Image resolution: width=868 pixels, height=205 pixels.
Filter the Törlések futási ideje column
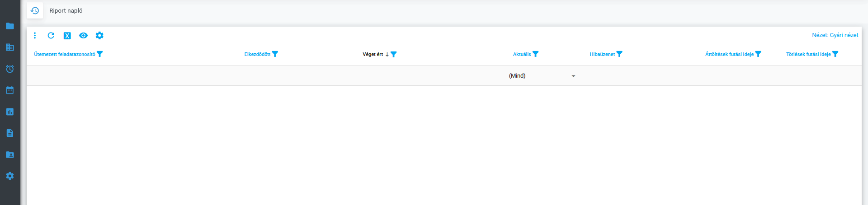click(x=835, y=54)
